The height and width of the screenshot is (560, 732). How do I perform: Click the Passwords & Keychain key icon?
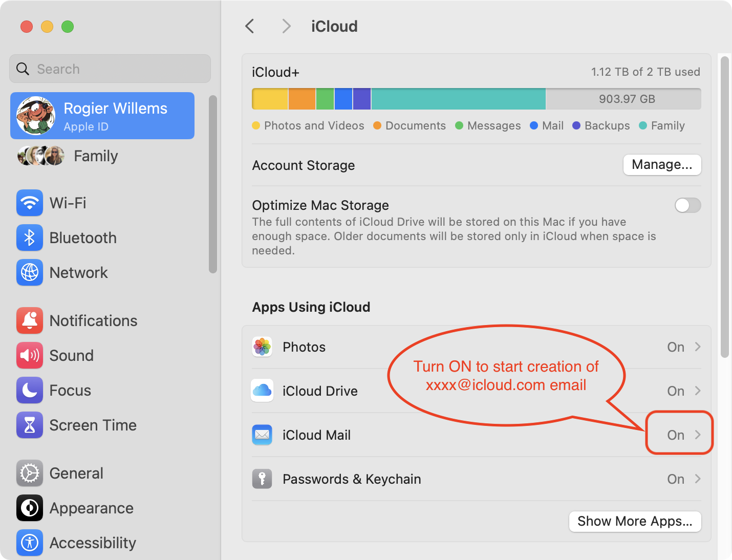(x=262, y=479)
